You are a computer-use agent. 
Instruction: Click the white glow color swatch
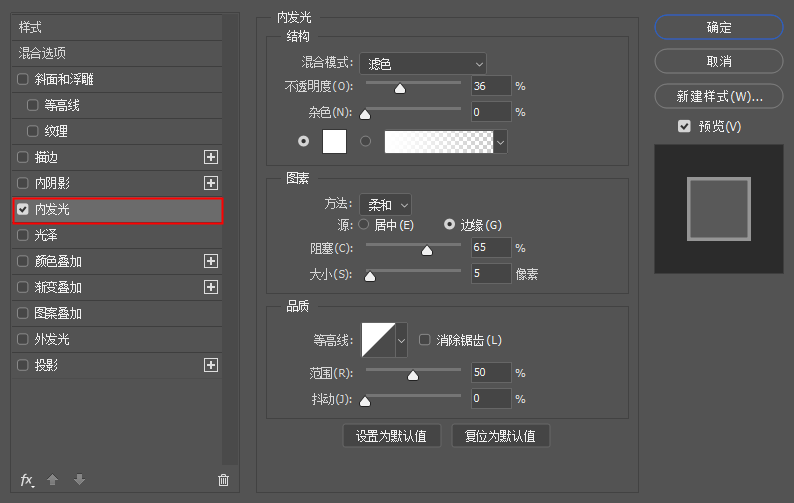pyautogui.click(x=334, y=141)
